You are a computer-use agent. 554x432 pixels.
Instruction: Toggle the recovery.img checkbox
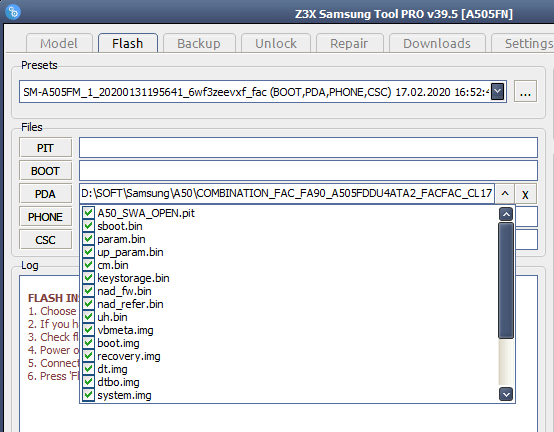tap(88, 356)
